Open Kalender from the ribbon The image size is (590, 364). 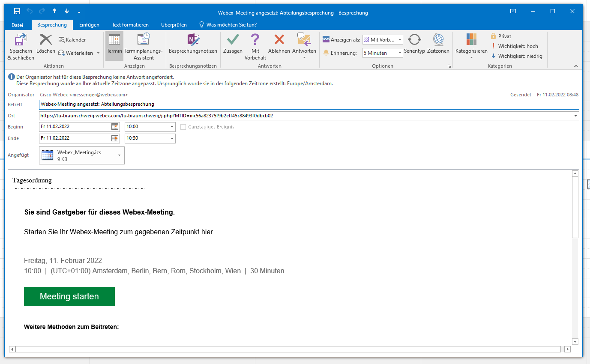[x=72, y=40]
